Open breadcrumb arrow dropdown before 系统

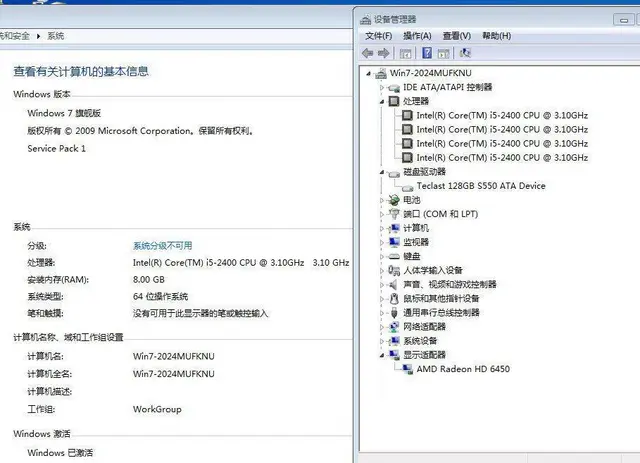[x=38, y=36]
